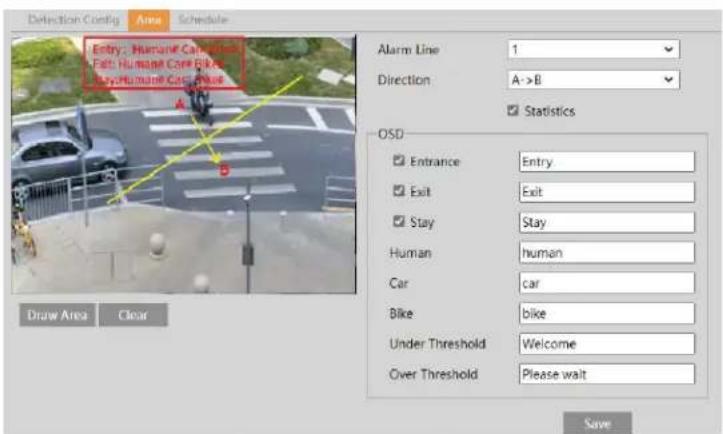The image size is (723, 434).
Task: Focus the Exit text input field
Action: click(607, 192)
